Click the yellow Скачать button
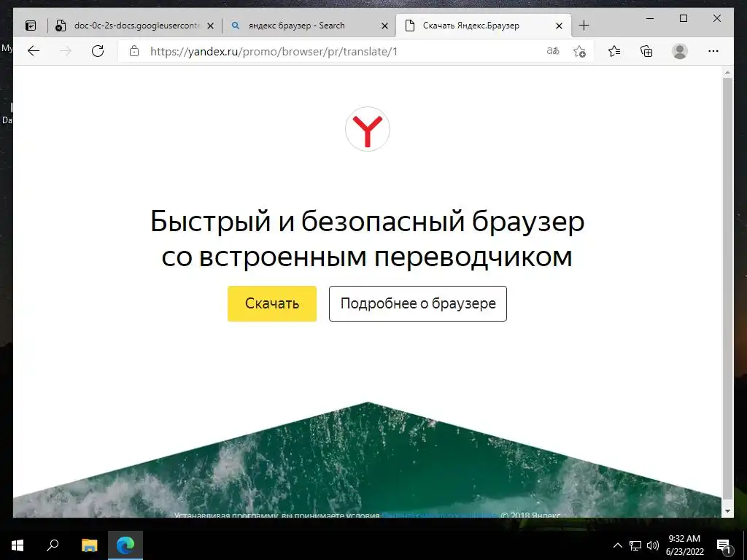The image size is (747, 560). 272,303
